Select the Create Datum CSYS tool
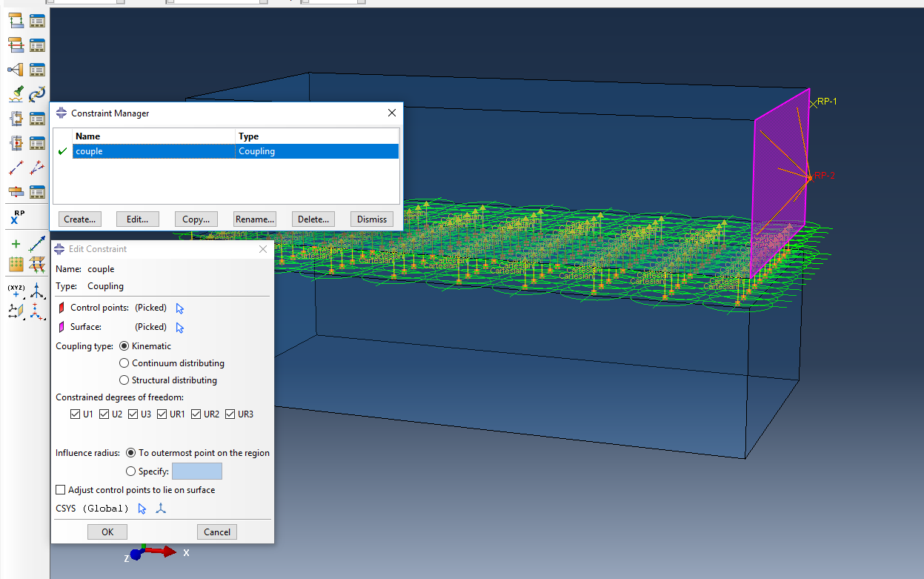This screenshot has width=924, height=579. tap(37, 311)
